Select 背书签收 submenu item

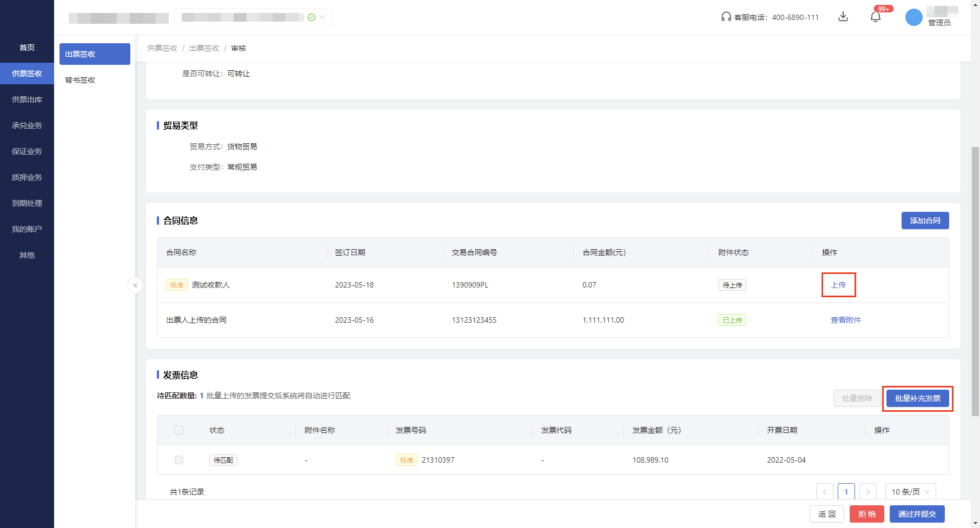click(80, 80)
